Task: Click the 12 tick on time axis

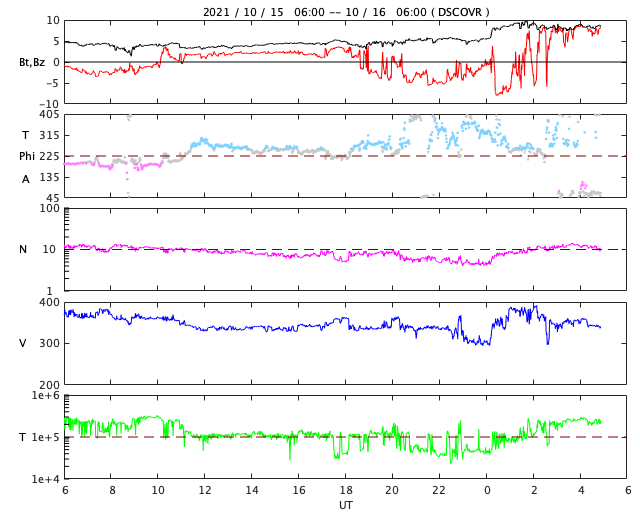Action: click(205, 490)
